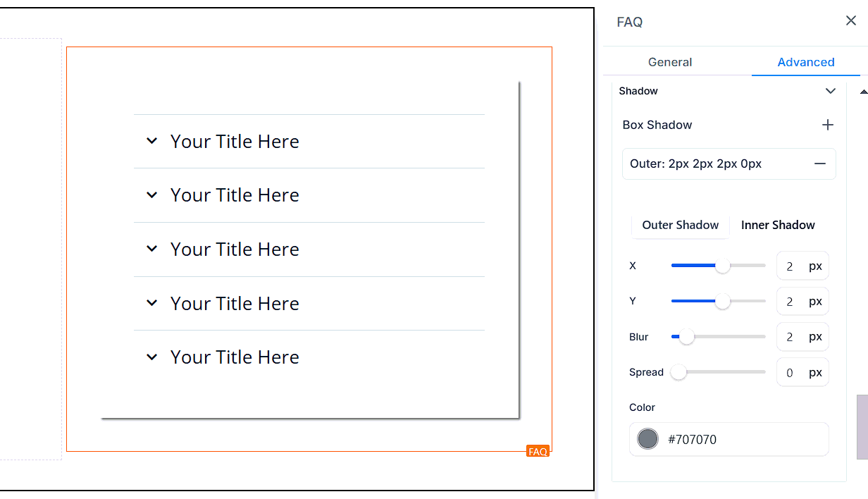Choose the Inner Shadow option

(778, 225)
